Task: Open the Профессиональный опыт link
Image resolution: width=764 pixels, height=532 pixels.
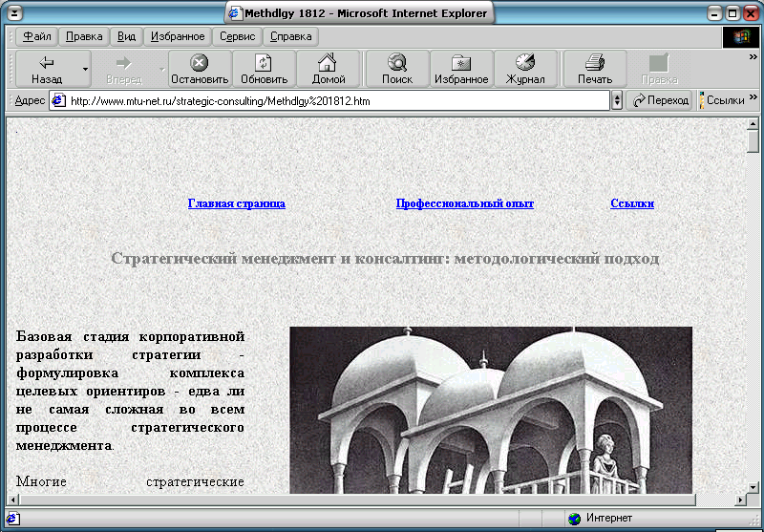Action: click(464, 203)
